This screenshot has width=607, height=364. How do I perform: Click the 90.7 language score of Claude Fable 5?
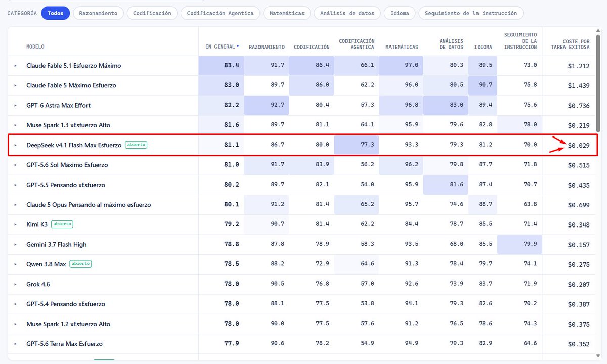[x=485, y=85]
